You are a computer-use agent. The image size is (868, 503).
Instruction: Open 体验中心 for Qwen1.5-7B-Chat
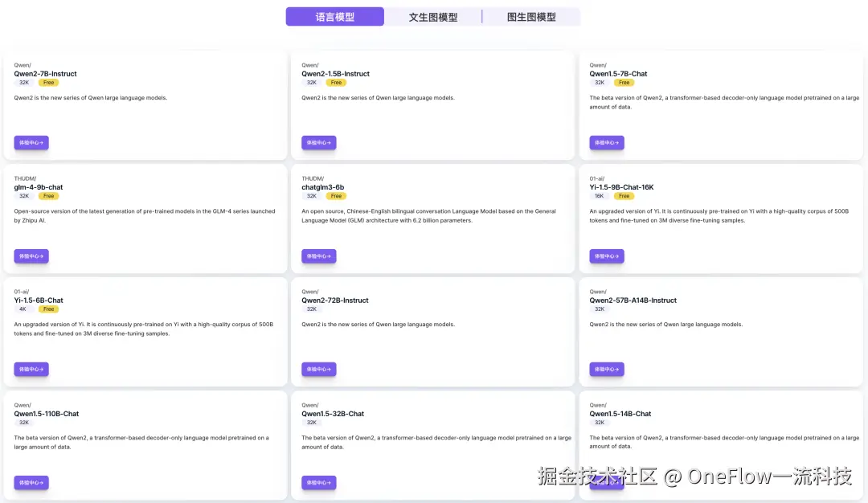(607, 143)
